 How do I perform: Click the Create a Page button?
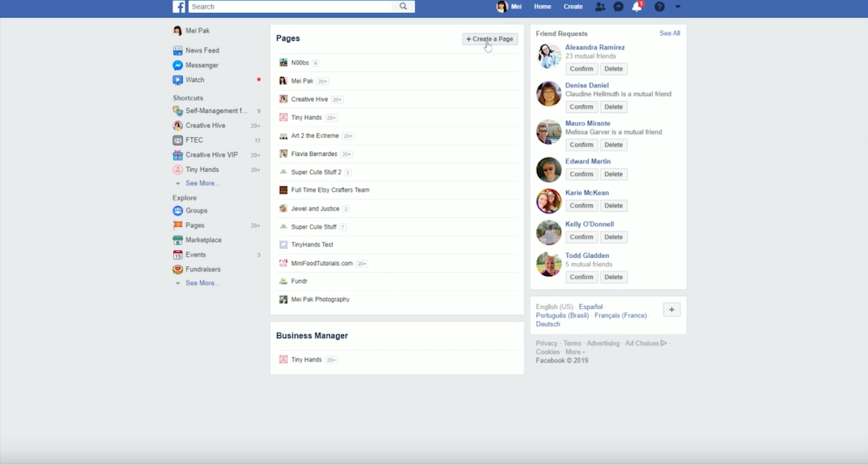point(490,39)
